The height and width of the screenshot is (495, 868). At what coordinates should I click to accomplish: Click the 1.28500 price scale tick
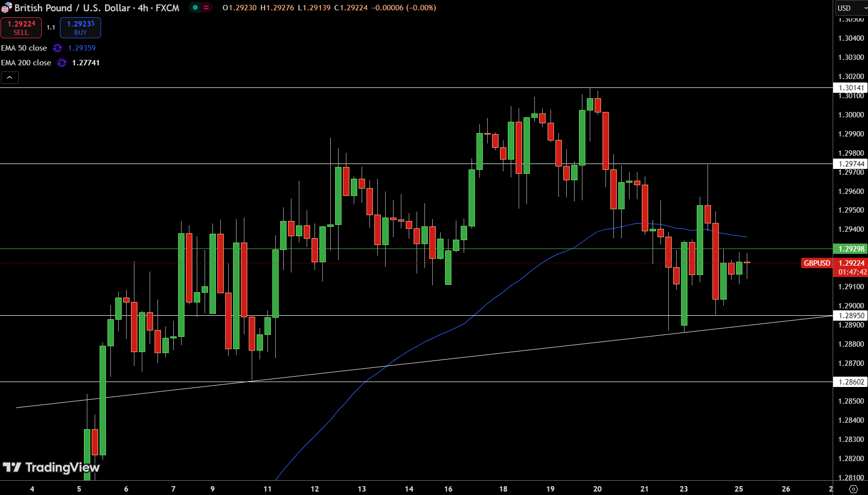[851, 401]
